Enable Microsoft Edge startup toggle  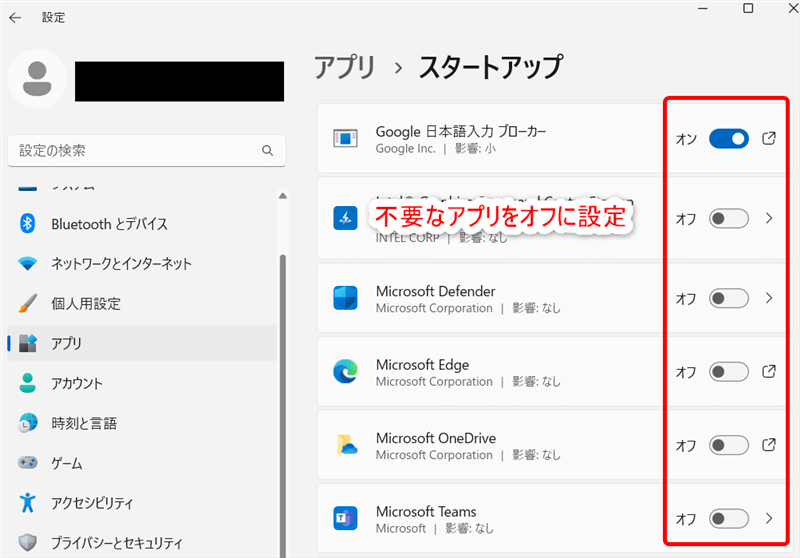[x=729, y=372]
